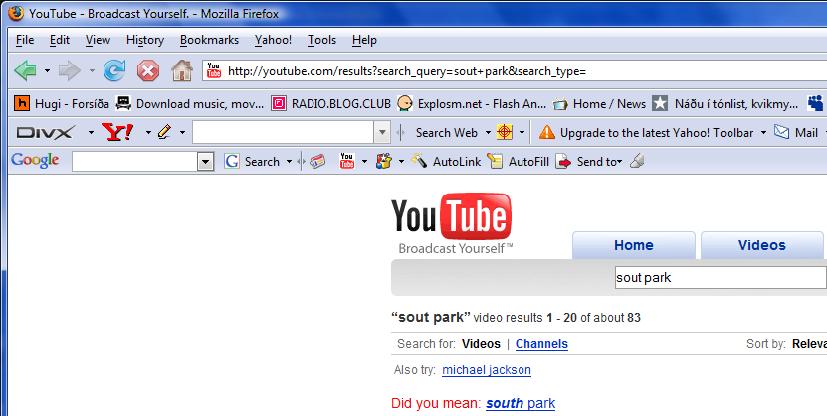Image resolution: width=827 pixels, height=416 pixels.
Task: Open the Explosm.net - Flash An... bookmark
Action: pos(472,103)
